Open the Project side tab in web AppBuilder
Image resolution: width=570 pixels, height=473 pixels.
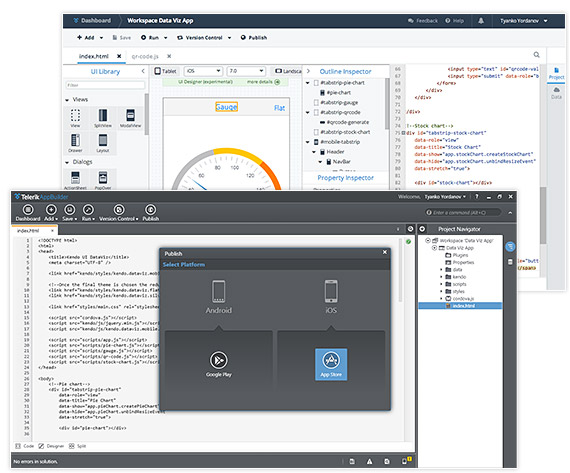[556, 73]
